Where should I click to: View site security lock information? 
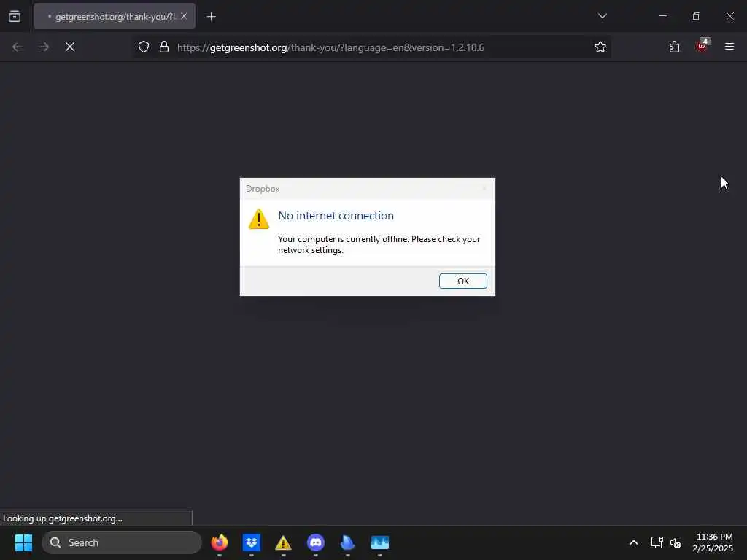pos(164,47)
